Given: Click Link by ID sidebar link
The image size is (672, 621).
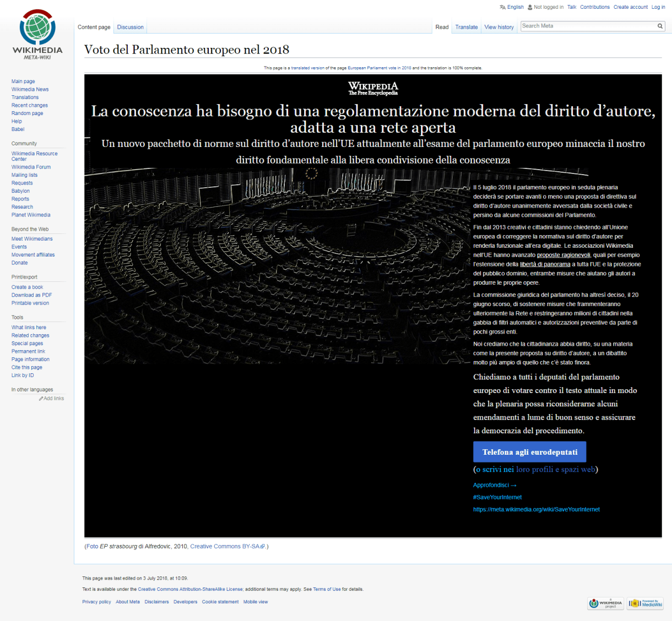Looking at the screenshot, I should 23,375.
